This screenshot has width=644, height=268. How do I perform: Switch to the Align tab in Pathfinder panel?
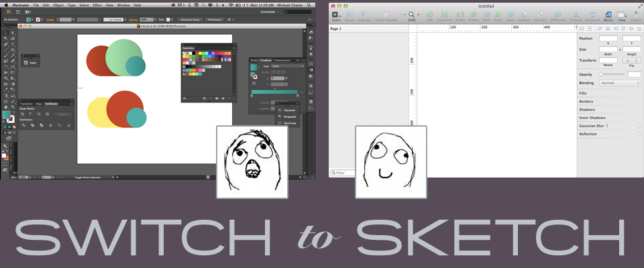click(39, 104)
